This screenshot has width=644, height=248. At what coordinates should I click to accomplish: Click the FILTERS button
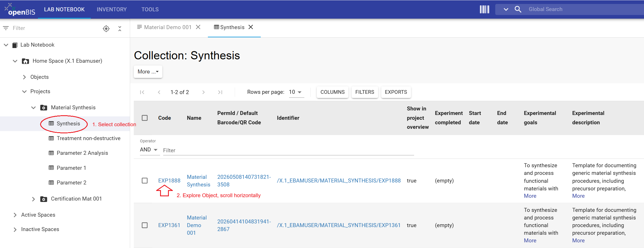click(365, 92)
